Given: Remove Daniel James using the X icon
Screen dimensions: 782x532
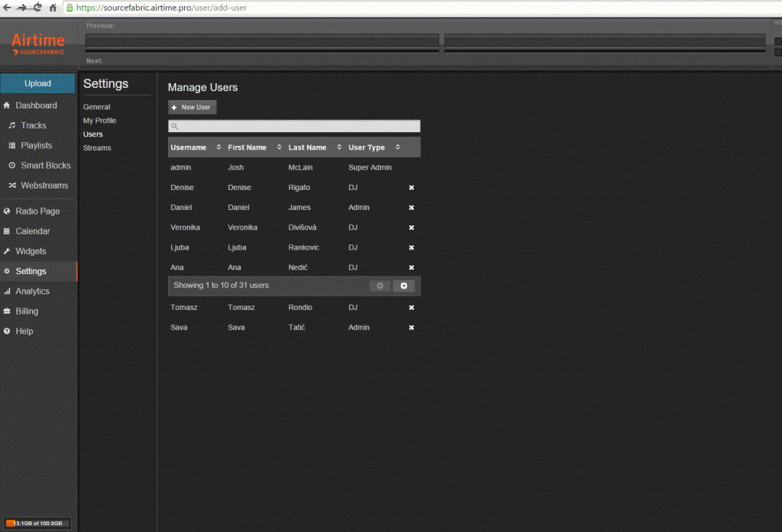Looking at the screenshot, I should click(x=412, y=208).
